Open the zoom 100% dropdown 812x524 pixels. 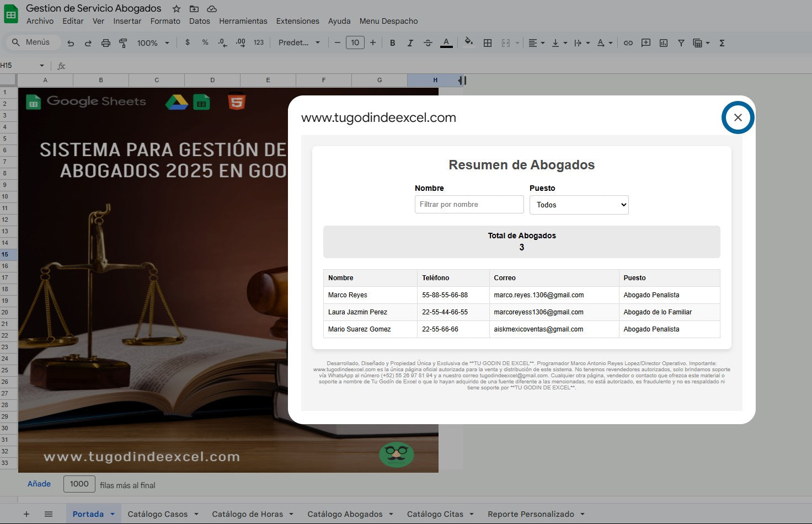click(153, 43)
